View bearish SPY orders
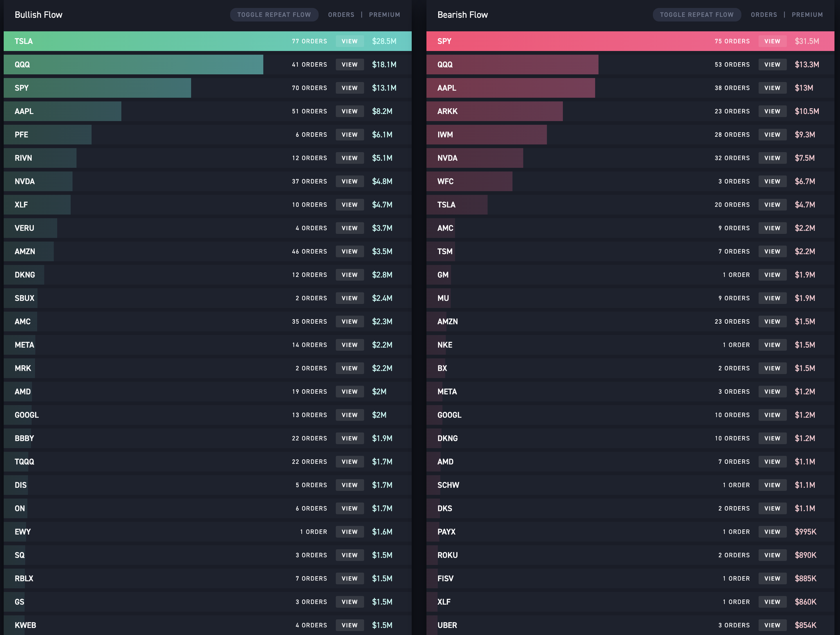 coord(772,41)
